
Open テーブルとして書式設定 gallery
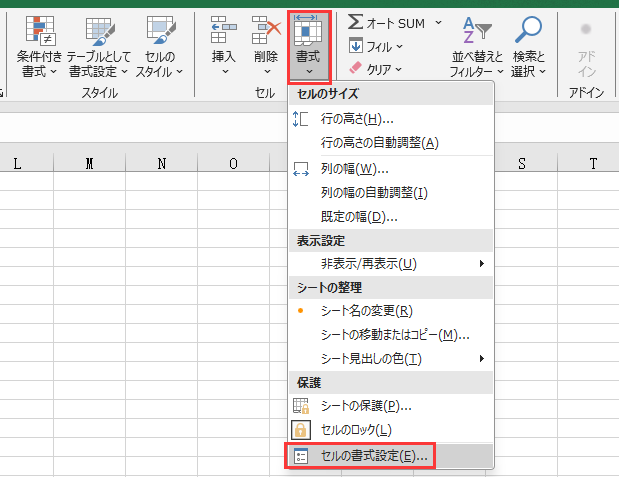pyautogui.click(x=98, y=30)
